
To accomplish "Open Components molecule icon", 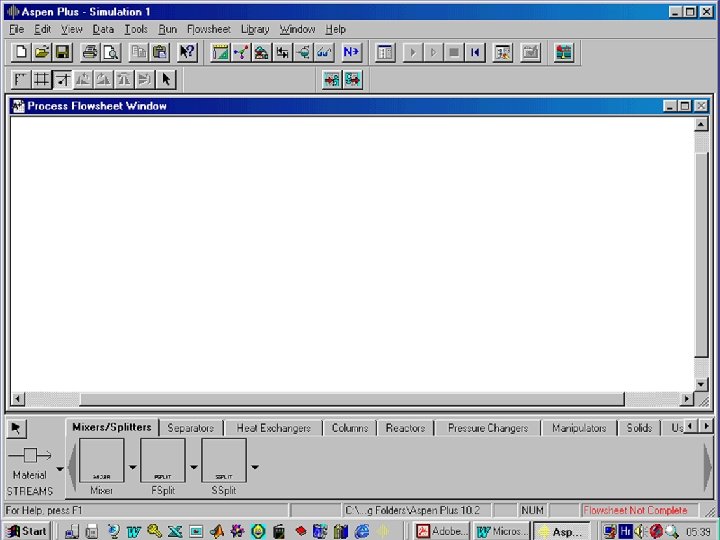I will pos(241,52).
